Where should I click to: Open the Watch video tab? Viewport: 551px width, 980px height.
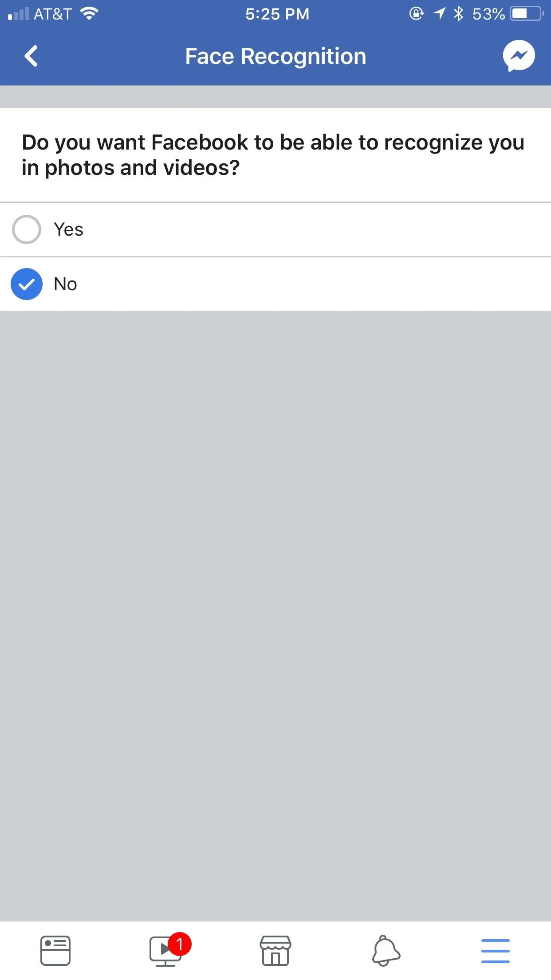(x=165, y=951)
